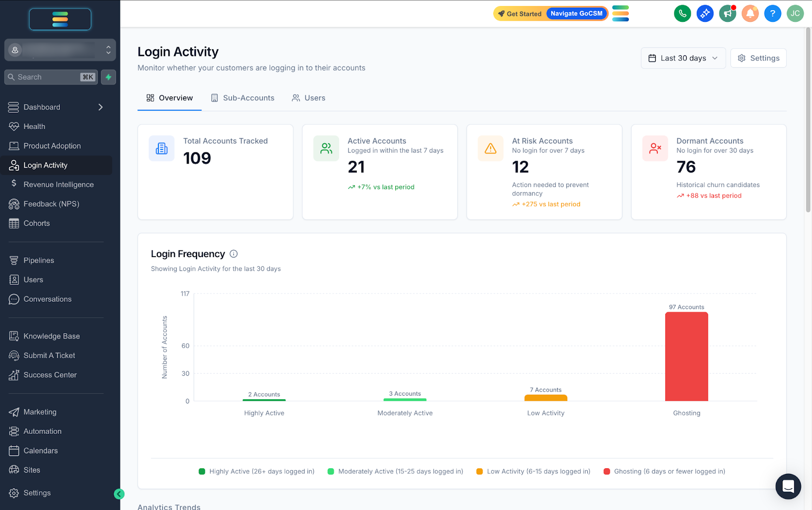812x510 pixels.
Task: Toggle Ghosting legend series in chart
Action: (664, 471)
